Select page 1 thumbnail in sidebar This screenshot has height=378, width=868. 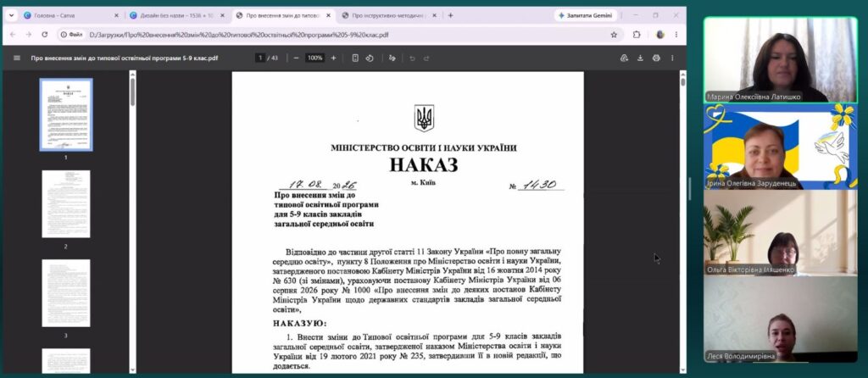(66, 114)
